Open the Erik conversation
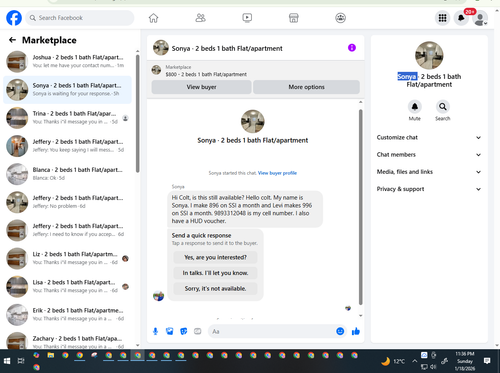The width and height of the screenshot is (500, 373). tap(67, 314)
